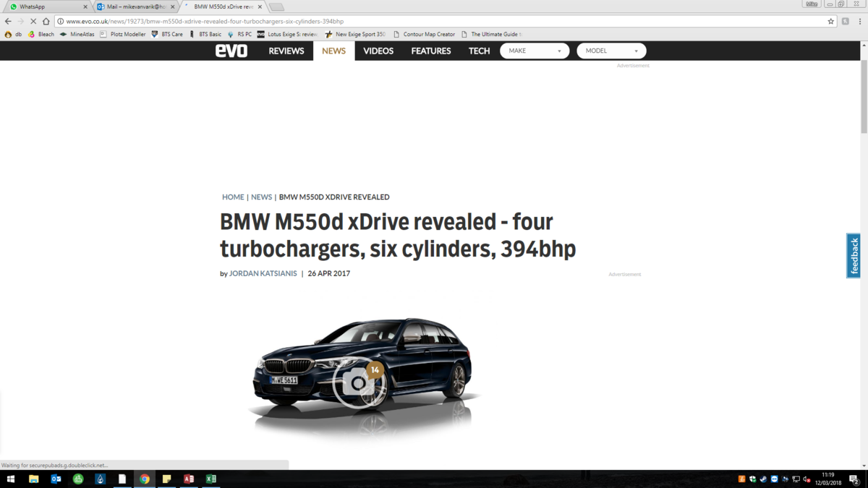Open Excel from the taskbar
Image resolution: width=868 pixels, height=488 pixels.
click(x=211, y=479)
